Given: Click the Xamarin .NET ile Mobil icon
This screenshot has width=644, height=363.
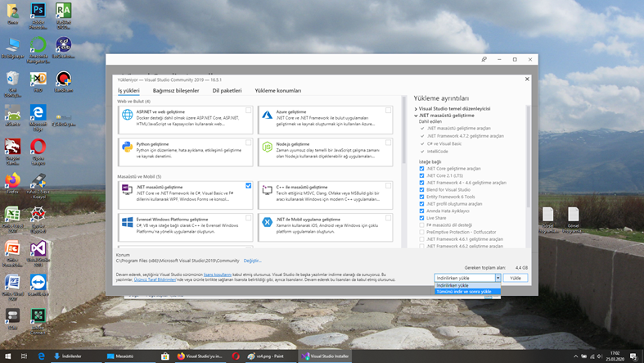Looking at the screenshot, I should coord(268,222).
